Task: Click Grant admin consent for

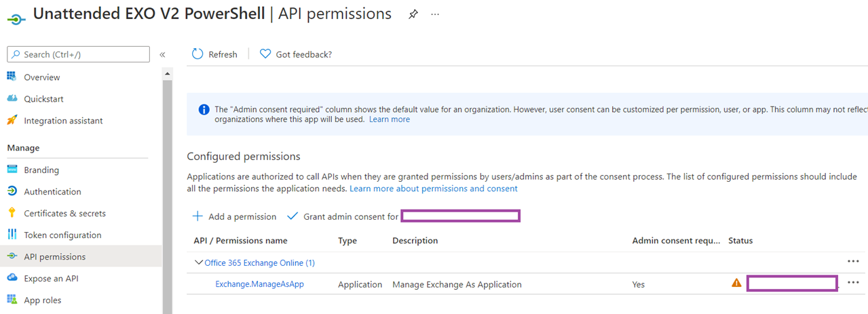Action: pos(343,216)
